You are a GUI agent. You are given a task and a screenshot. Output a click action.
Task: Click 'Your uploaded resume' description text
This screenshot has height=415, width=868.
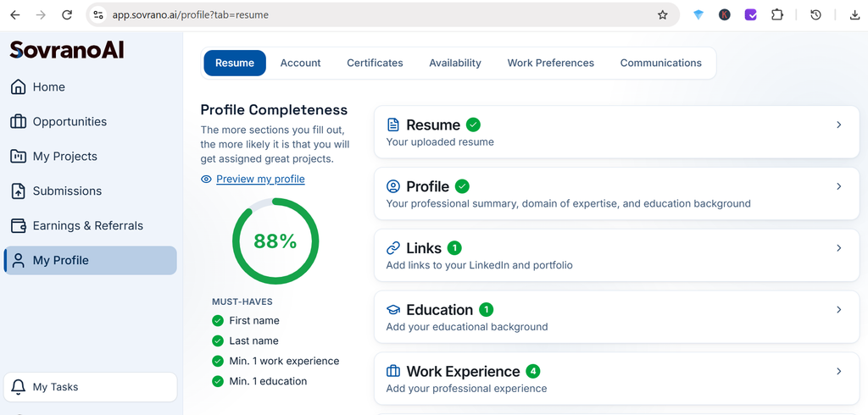click(x=440, y=142)
